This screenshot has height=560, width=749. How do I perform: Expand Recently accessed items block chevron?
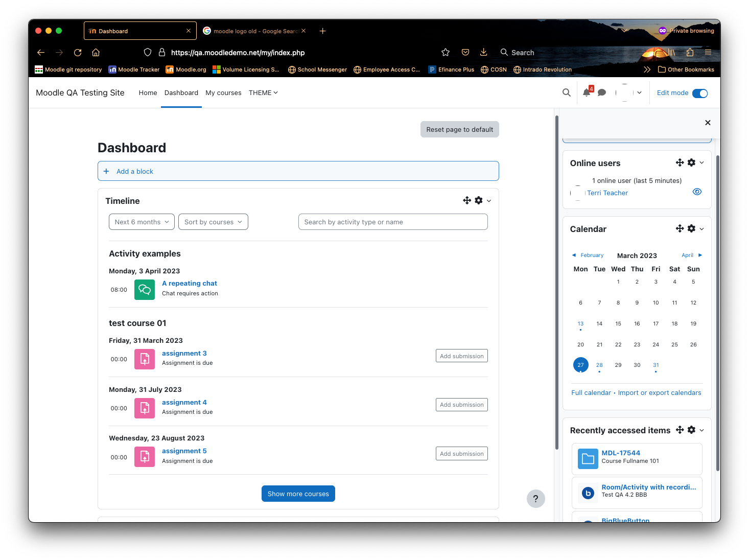[701, 430]
